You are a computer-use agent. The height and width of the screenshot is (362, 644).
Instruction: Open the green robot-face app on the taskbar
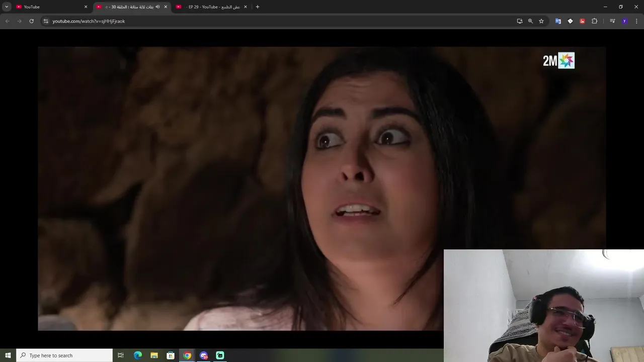(220, 355)
